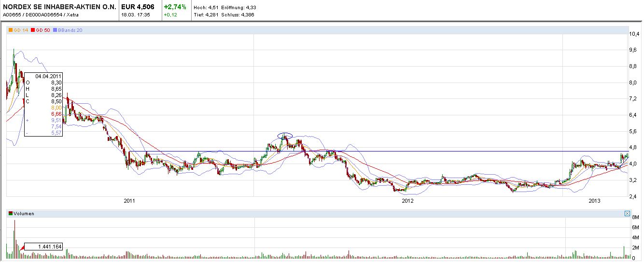Click the Schluss: 4,386 value
The width and height of the screenshot is (644, 262).
pos(237,14)
